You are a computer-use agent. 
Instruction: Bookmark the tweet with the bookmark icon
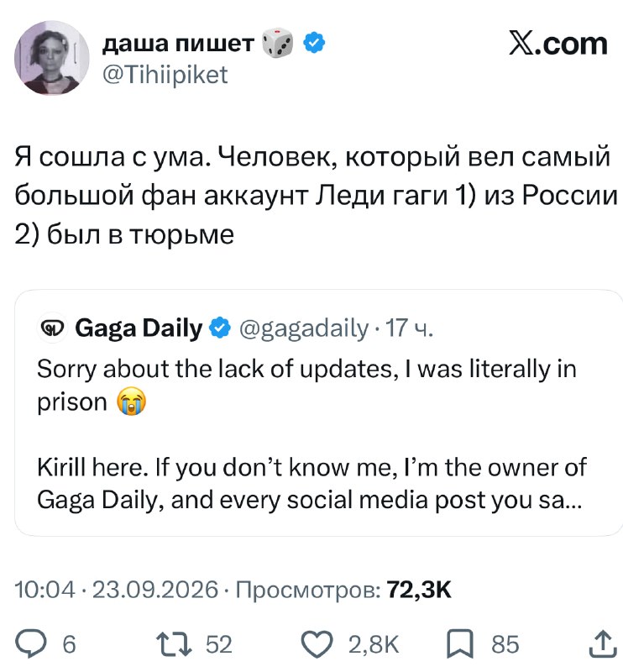461,643
